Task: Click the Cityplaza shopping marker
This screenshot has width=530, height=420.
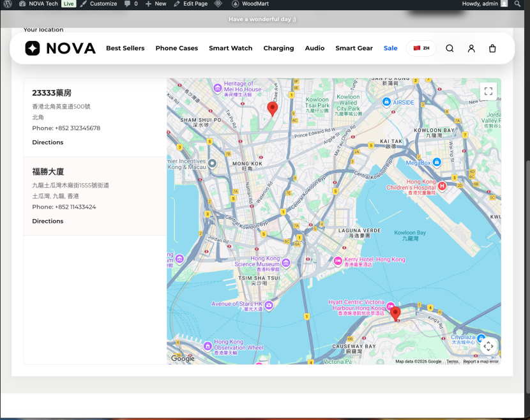Action: 481,338
